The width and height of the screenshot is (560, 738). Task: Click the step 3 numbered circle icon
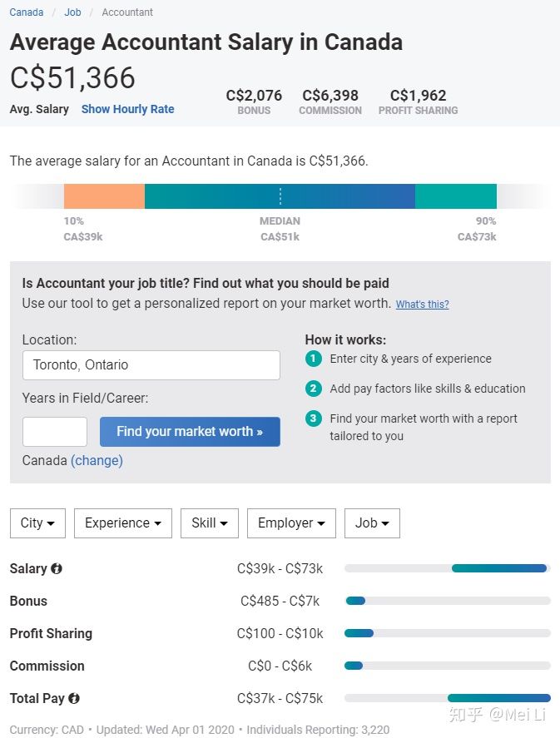pos(313,419)
